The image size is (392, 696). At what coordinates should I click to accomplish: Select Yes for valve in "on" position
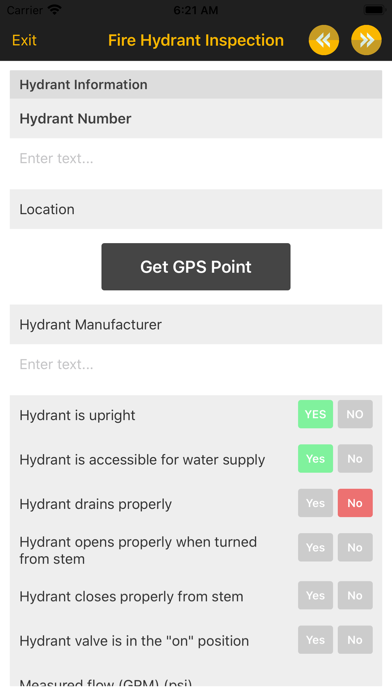[x=315, y=640]
